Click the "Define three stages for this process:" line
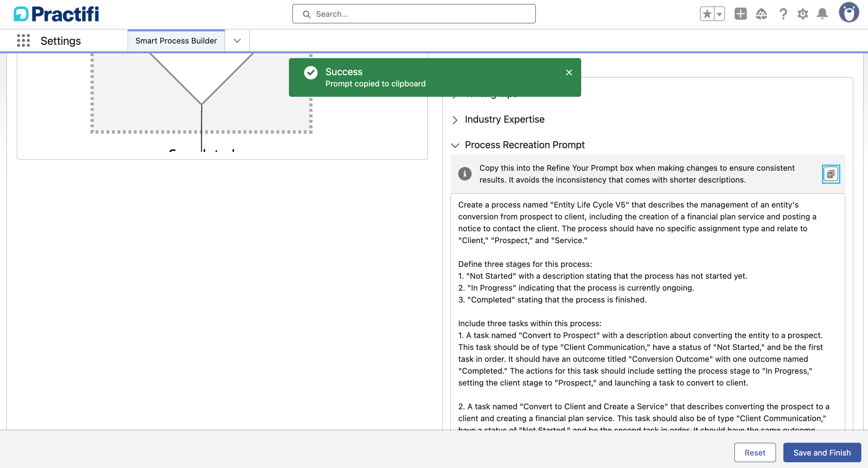Screen dimensions: 868x468 coord(525,264)
